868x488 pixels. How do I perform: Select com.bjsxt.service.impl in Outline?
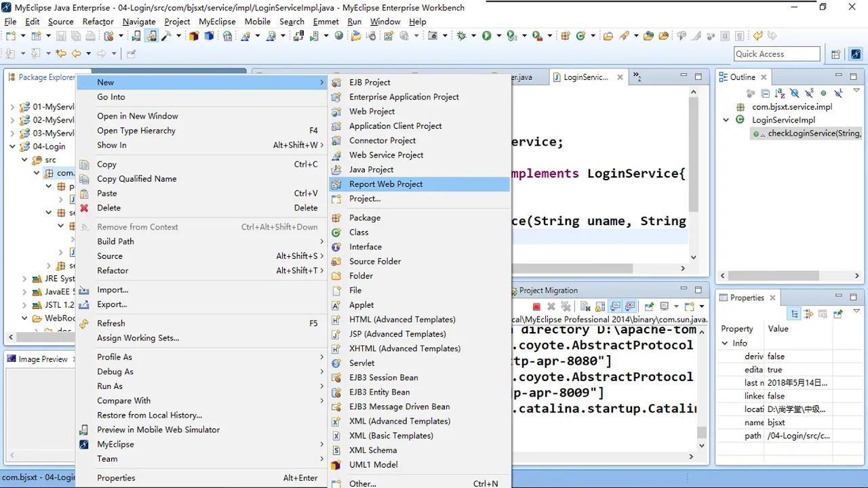pyautogui.click(x=791, y=107)
